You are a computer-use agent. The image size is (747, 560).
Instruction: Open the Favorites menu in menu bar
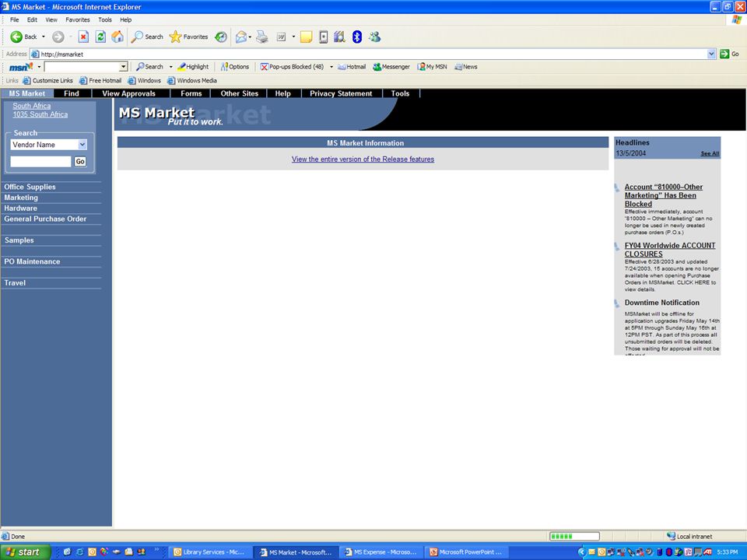pyautogui.click(x=78, y=19)
